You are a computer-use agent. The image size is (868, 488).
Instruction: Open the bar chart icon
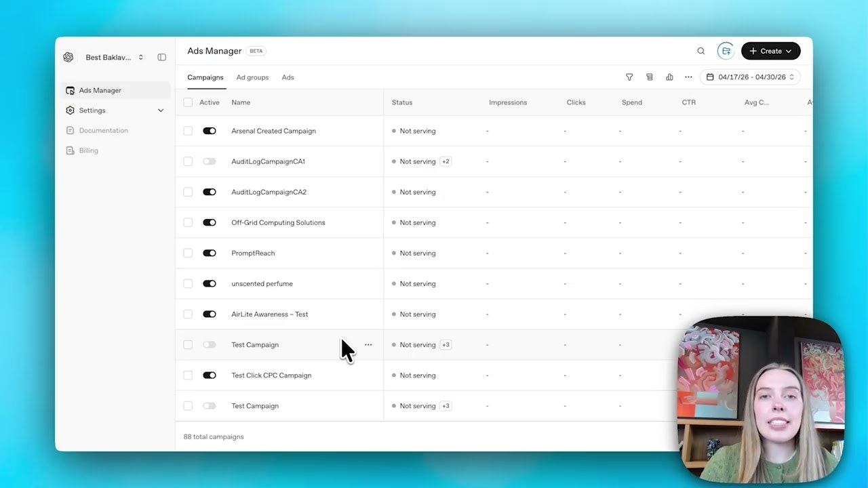669,77
